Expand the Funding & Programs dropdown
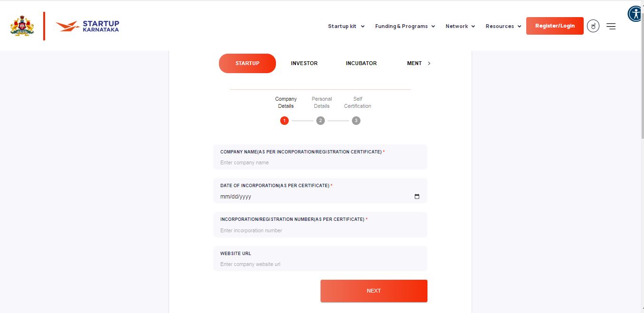This screenshot has height=313, width=644. [405, 26]
